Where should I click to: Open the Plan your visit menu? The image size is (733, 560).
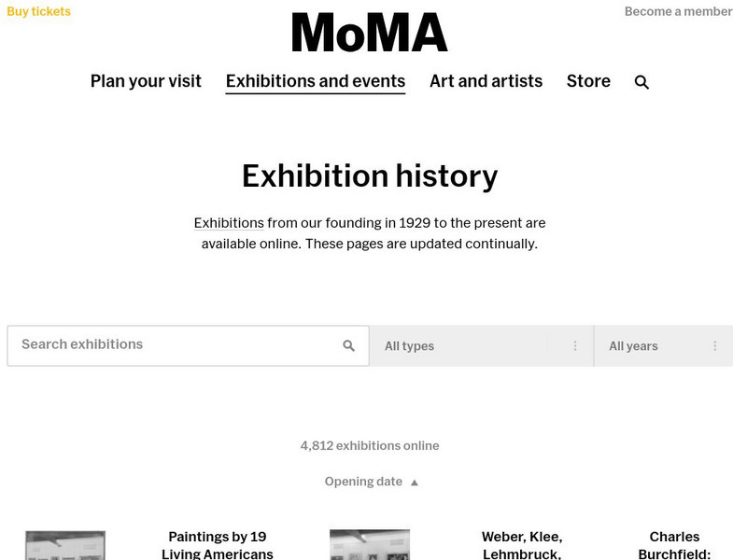tap(146, 81)
